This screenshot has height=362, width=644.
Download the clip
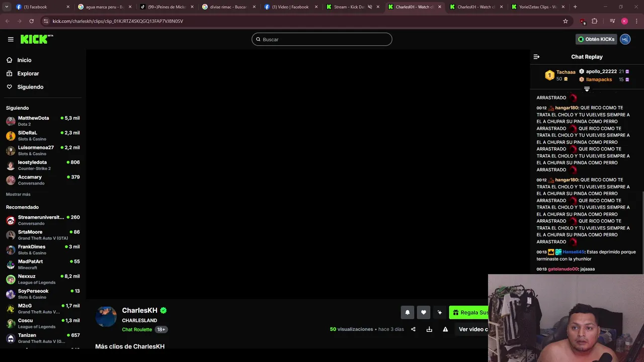(429, 329)
